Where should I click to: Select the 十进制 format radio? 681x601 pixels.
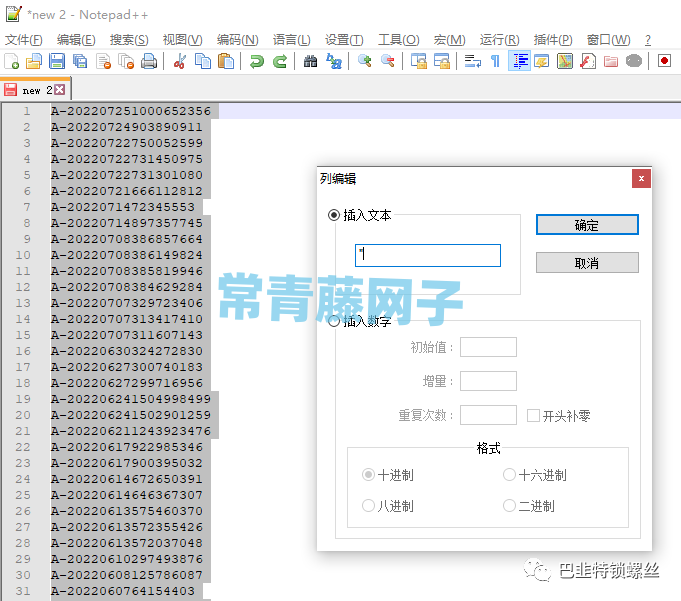368,475
